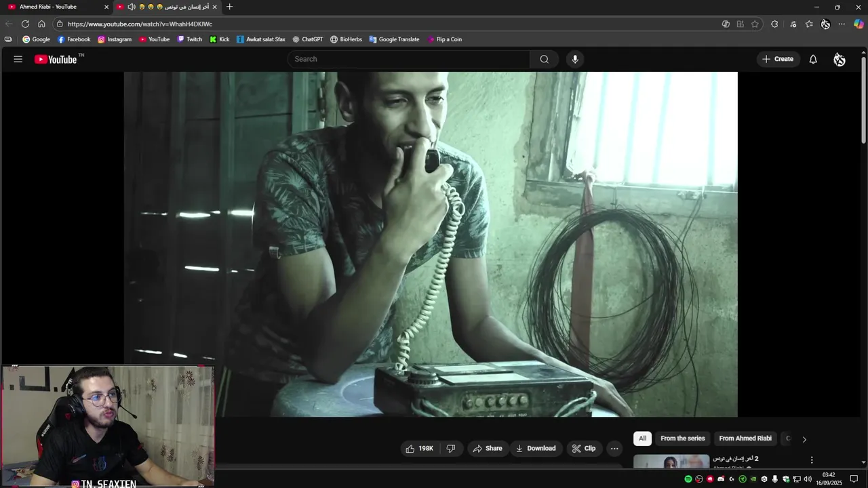This screenshot has width=868, height=488.
Task: Open Razer tray icon
Action: pos(743,479)
